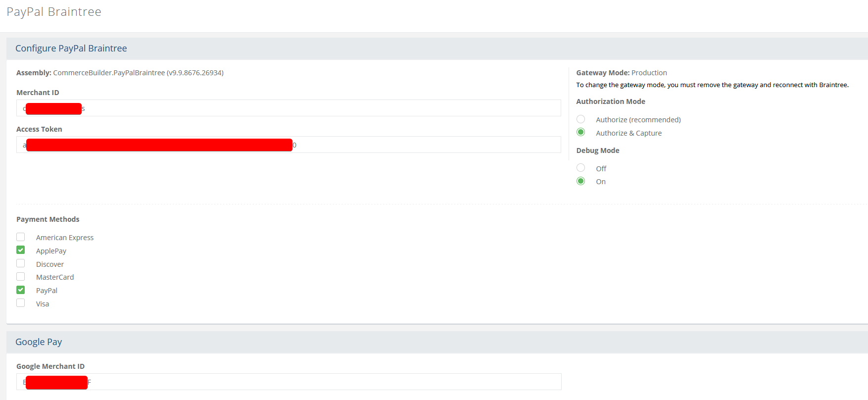Click the Assembly version text
Image resolution: width=868 pixels, height=400 pixels.
pyautogui.click(x=120, y=73)
